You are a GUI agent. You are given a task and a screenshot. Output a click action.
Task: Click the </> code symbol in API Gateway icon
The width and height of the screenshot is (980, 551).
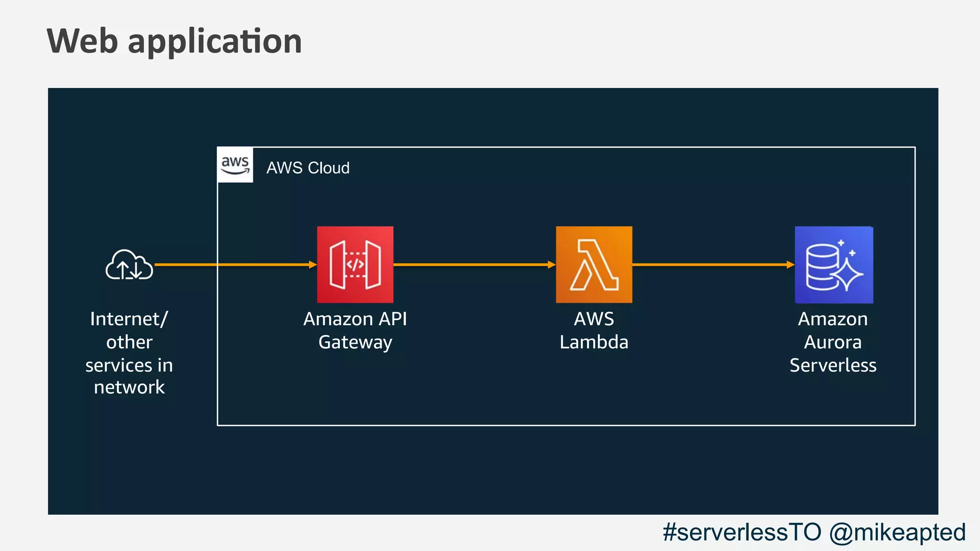(x=355, y=264)
